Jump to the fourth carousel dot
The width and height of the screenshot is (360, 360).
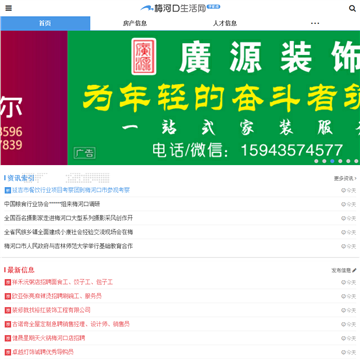(x=340, y=161)
